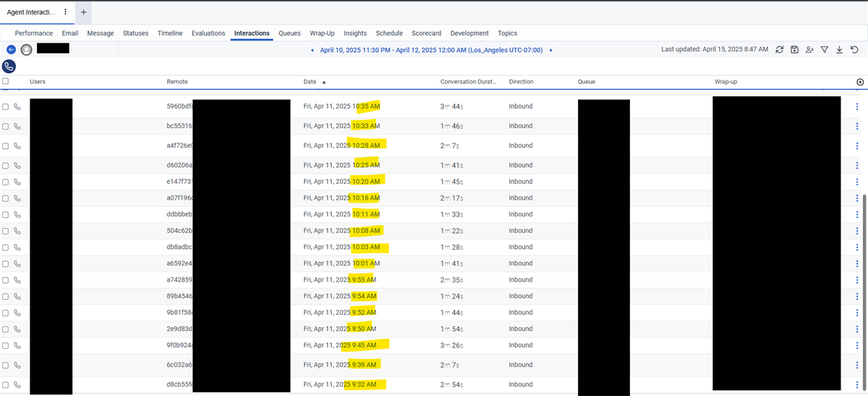The image size is (868, 396).
Task: Switch to the Topics tab
Action: tap(508, 33)
